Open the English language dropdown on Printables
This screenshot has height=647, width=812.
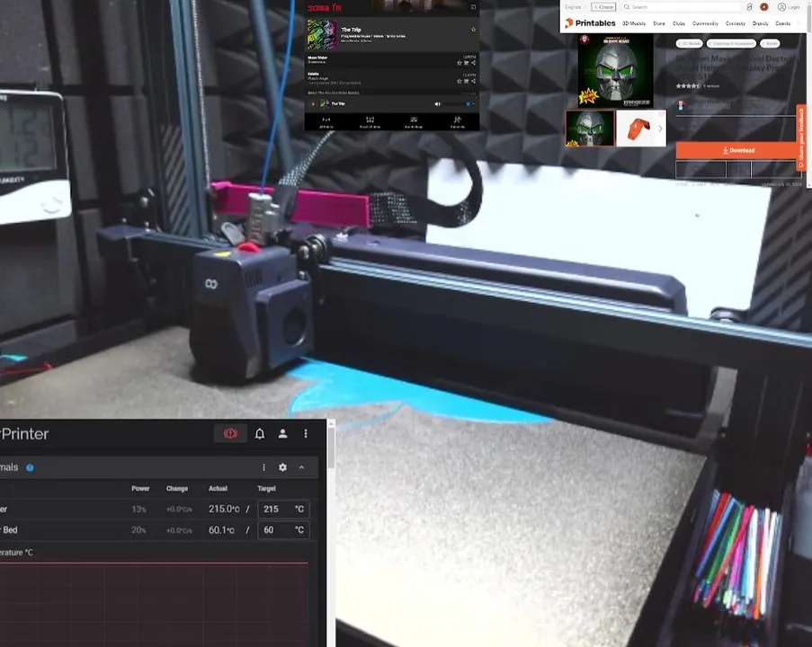[575, 7]
